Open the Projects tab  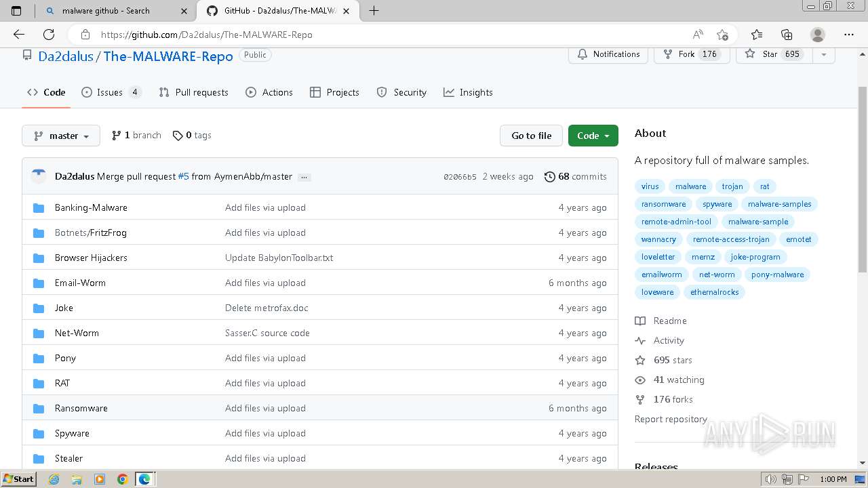pos(334,92)
